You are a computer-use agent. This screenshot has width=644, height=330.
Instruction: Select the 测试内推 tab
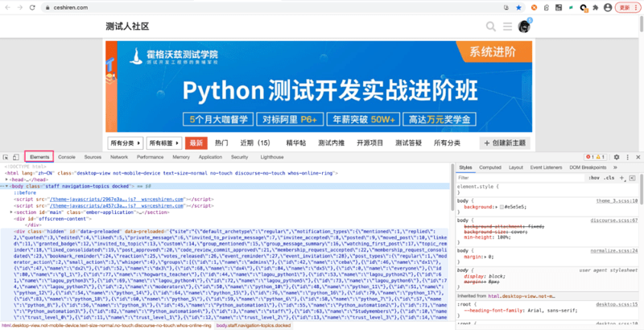coord(331,143)
